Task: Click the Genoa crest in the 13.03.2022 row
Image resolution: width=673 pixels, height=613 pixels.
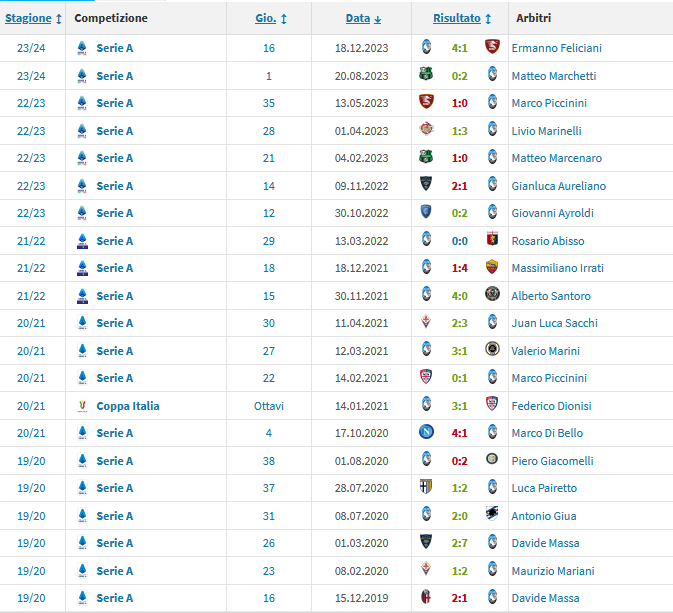Action: click(x=492, y=240)
